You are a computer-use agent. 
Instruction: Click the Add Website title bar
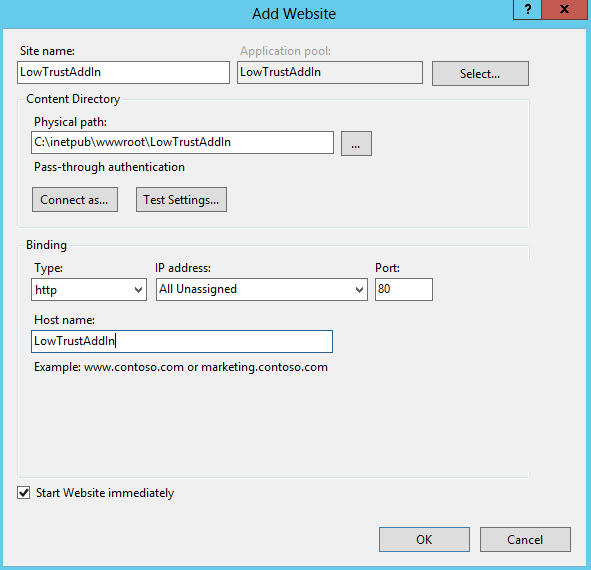294,14
